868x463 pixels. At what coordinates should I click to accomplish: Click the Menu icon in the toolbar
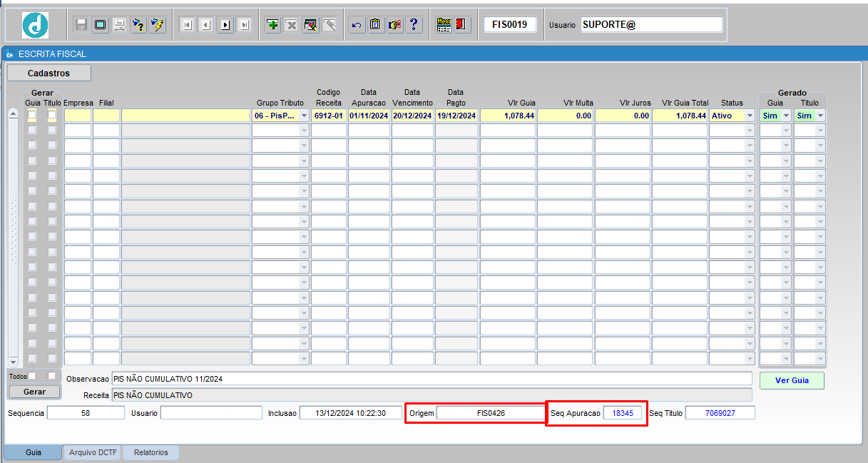(x=444, y=25)
